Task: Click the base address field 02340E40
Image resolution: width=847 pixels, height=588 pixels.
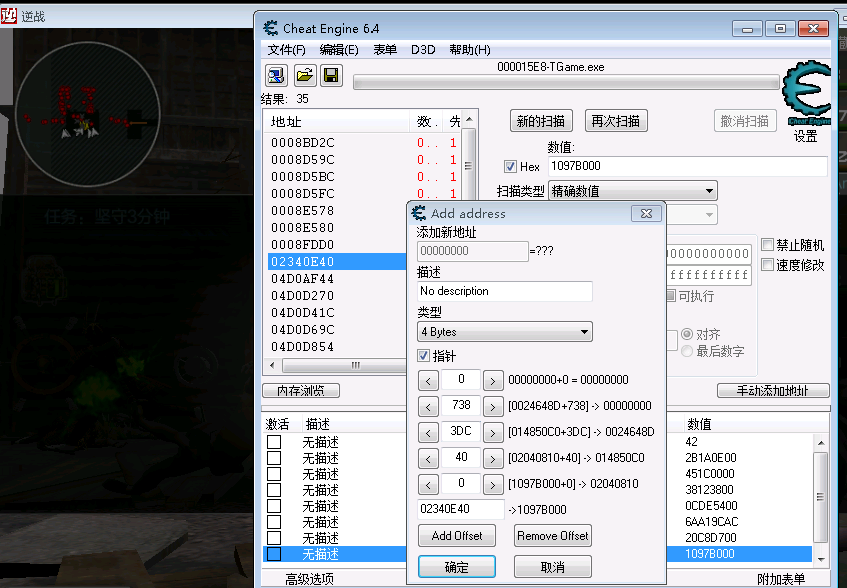Action: [x=461, y=509]
